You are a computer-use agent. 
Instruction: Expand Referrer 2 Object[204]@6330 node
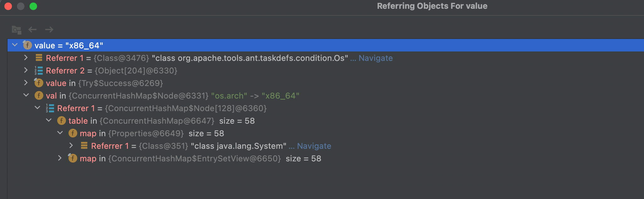[26, 70]
